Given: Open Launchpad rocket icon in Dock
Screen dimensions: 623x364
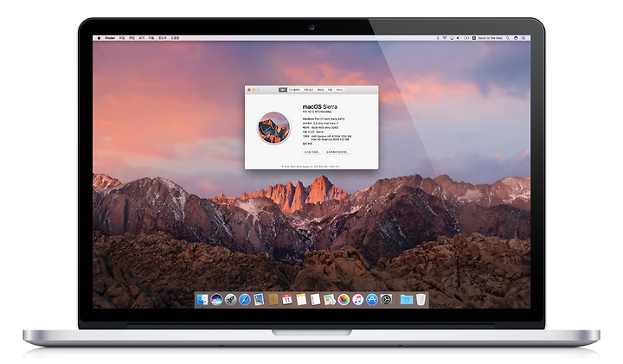Looking at the screenshot, I should 230,299.
